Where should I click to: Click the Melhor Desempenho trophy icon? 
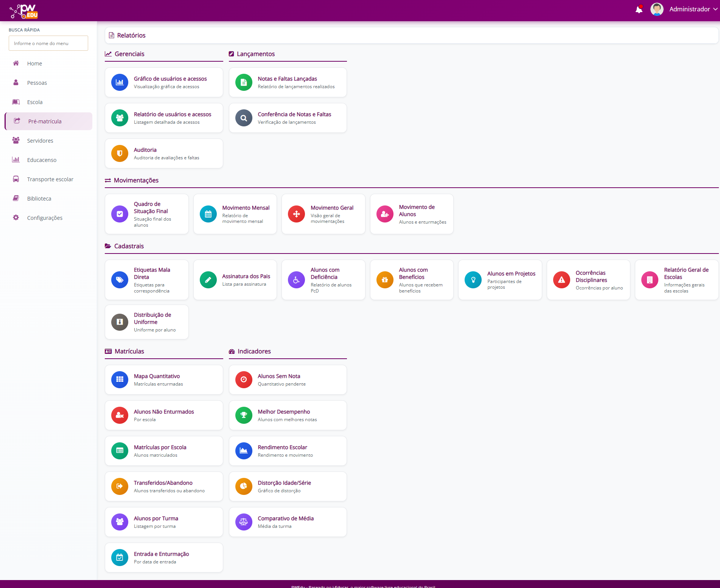244,415
